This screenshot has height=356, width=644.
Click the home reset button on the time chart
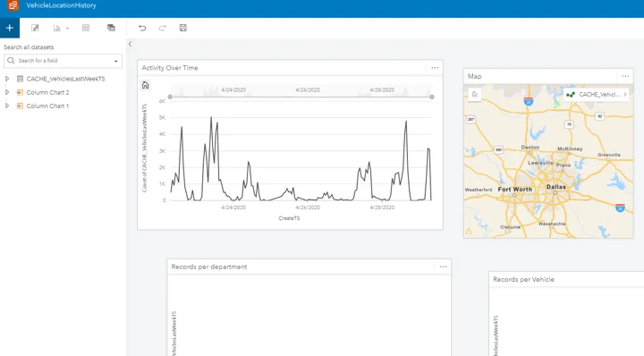pos(146,85)
